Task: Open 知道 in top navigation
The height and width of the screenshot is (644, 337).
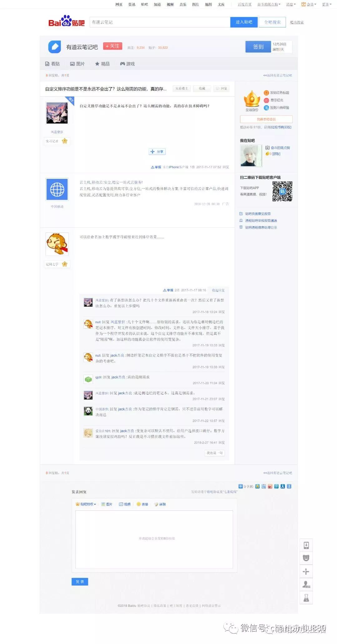Action: [157, 4]
